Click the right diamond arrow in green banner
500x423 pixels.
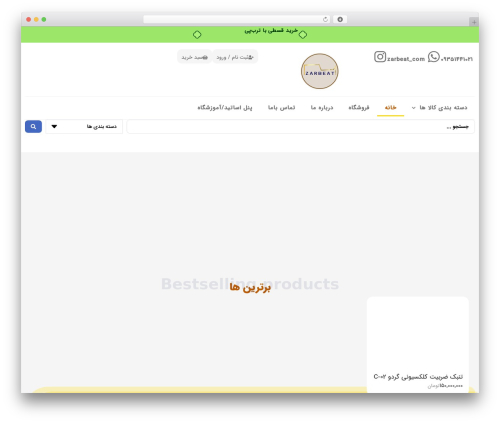click(x=303, y=35)
